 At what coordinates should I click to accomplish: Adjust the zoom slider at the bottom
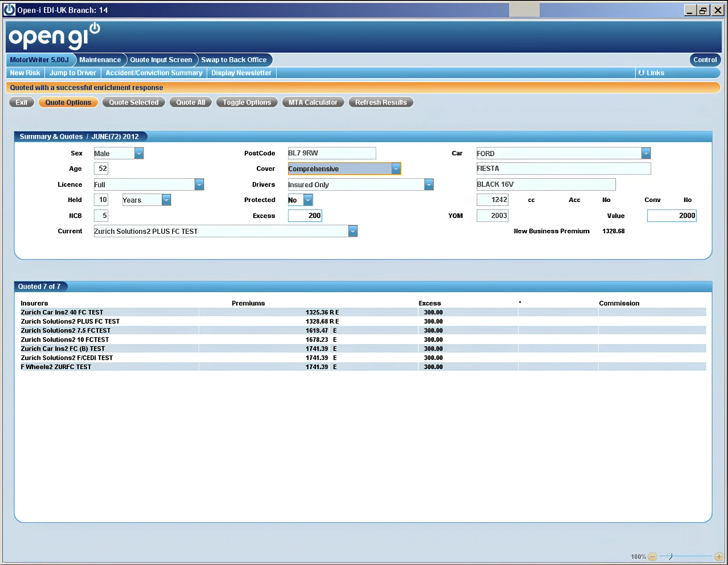671,556
